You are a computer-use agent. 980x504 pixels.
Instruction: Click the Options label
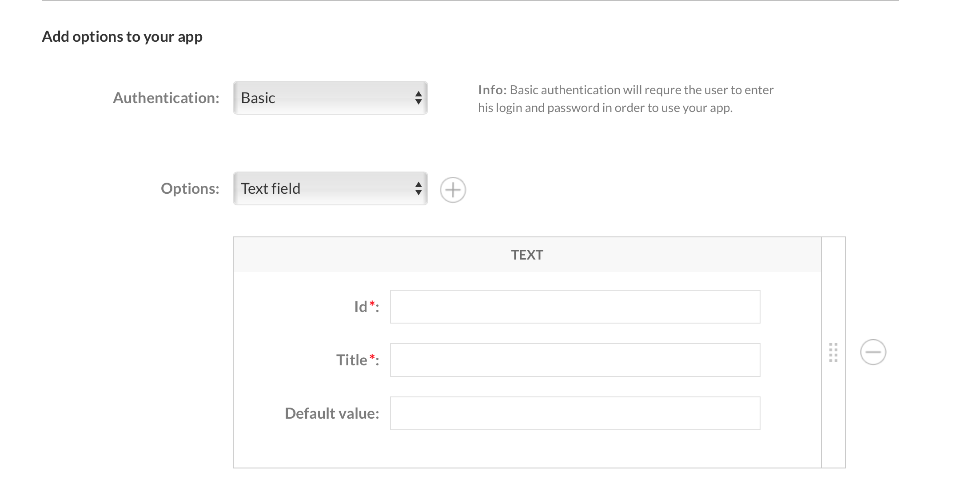coord(190,188)
